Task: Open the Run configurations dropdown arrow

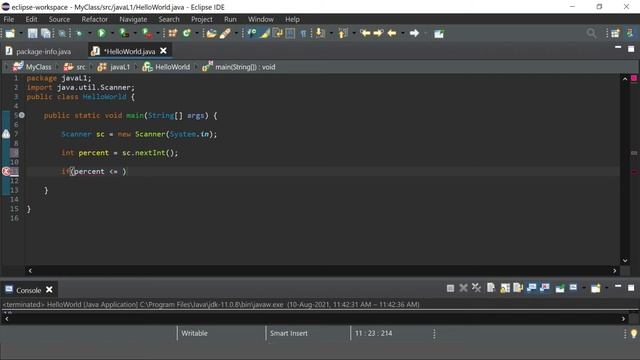Action: click(x=112, y=33)
